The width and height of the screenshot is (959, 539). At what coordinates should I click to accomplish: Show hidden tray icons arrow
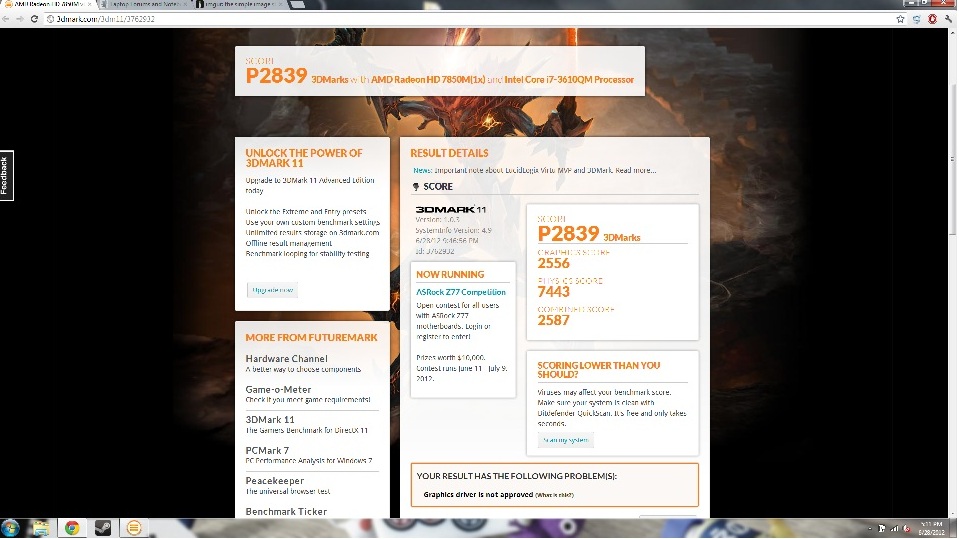click(870, 528)
